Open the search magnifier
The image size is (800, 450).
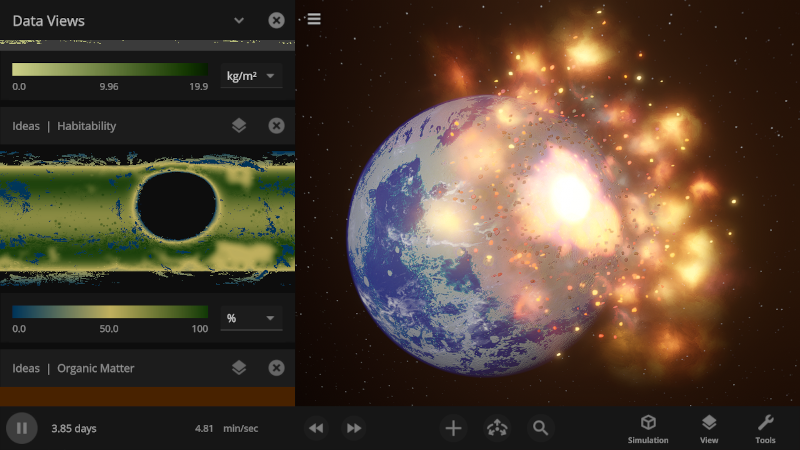(x=540, y=428)
